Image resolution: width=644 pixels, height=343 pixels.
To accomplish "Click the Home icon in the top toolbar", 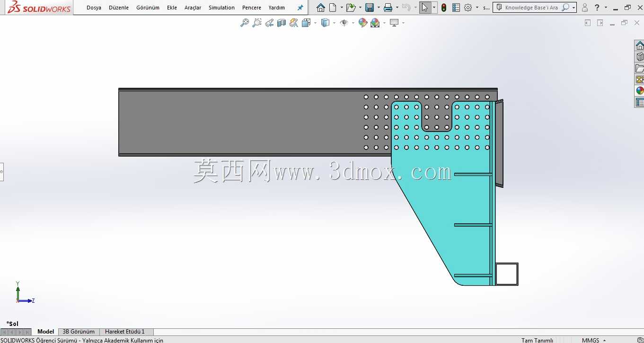I will [321, 8].
